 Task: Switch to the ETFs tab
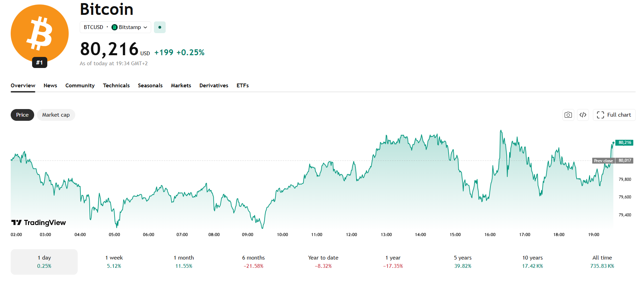coord(243,86)
